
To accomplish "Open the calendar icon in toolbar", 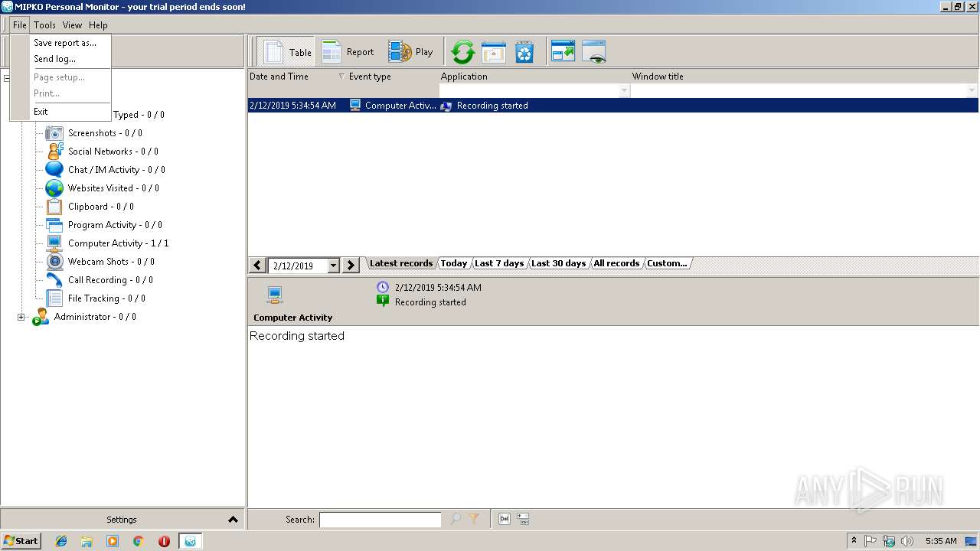I will (494, 52).
